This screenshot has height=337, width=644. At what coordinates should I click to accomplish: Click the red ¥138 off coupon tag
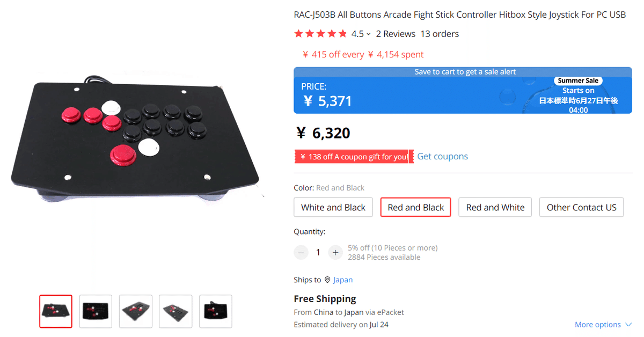pyautogui.click(x=354, y=157)
